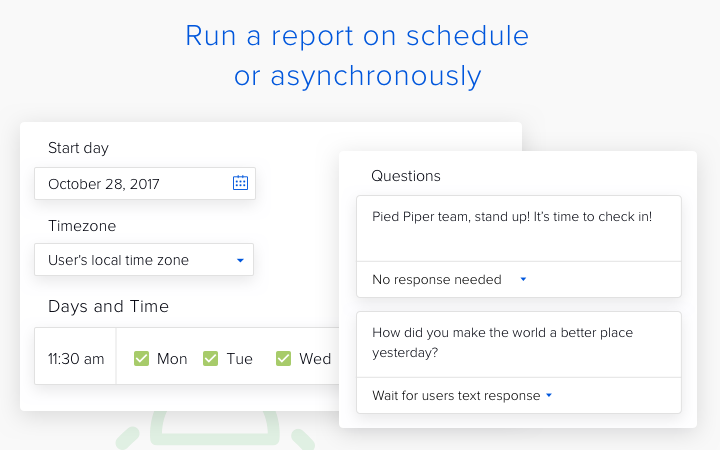Click the Days and Time heading
Screen dimensions: 720x450
(108, 306)
